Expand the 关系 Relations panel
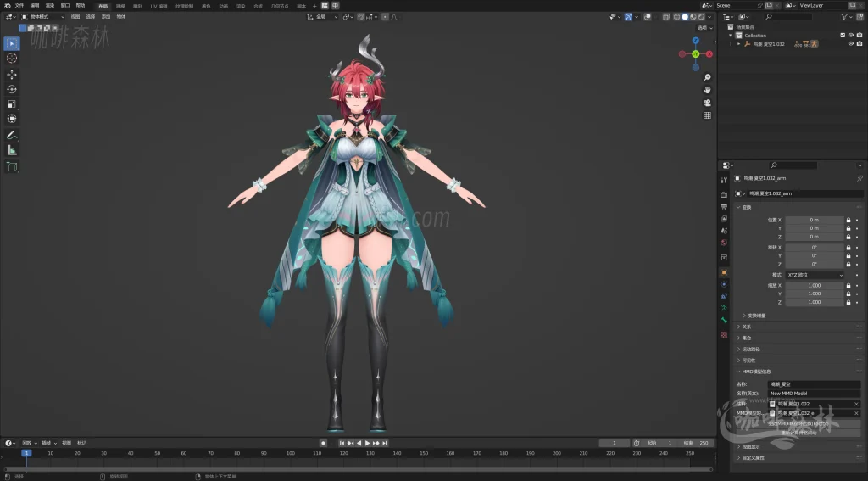The width and height of the screenshot is (868, 481). [798, 327]
